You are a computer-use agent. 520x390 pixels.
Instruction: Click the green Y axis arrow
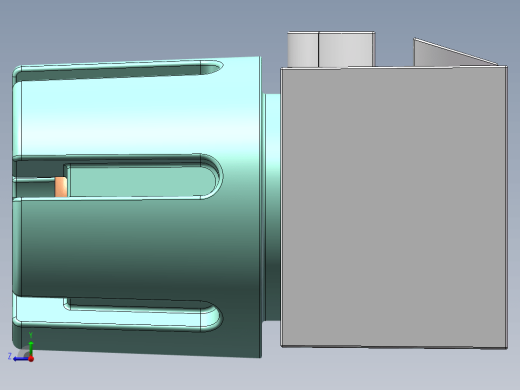[31, 349]
